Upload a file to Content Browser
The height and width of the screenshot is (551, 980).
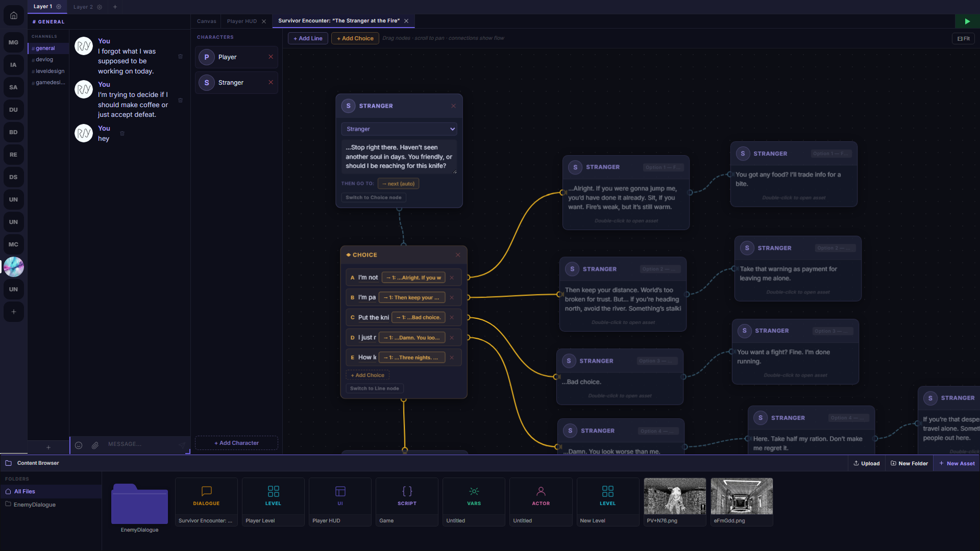867,463
